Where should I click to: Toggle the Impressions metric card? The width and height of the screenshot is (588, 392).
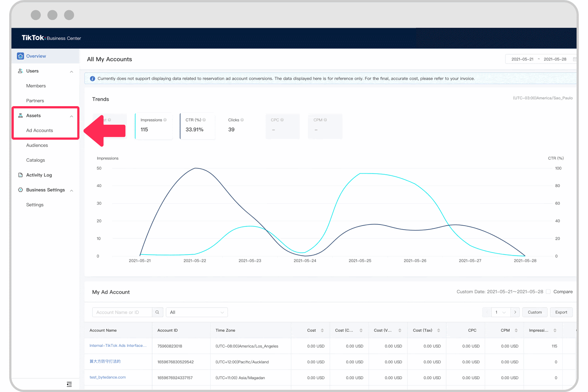(154, 126)
